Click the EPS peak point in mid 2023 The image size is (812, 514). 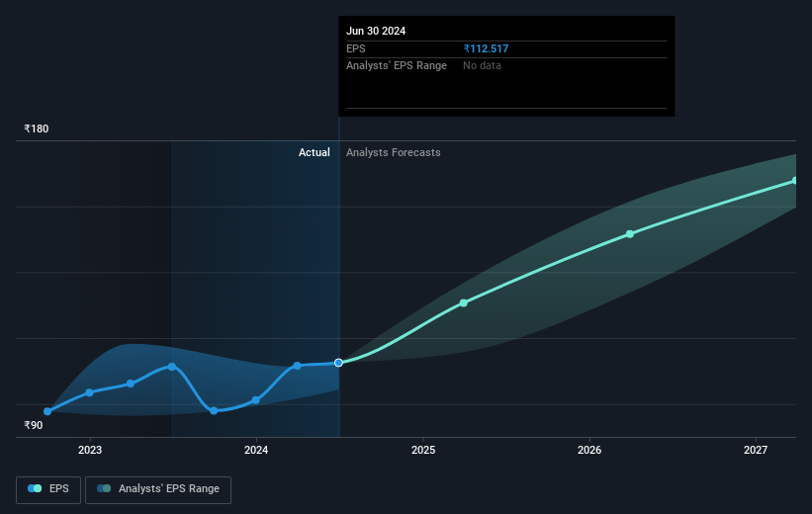point(172,367)
